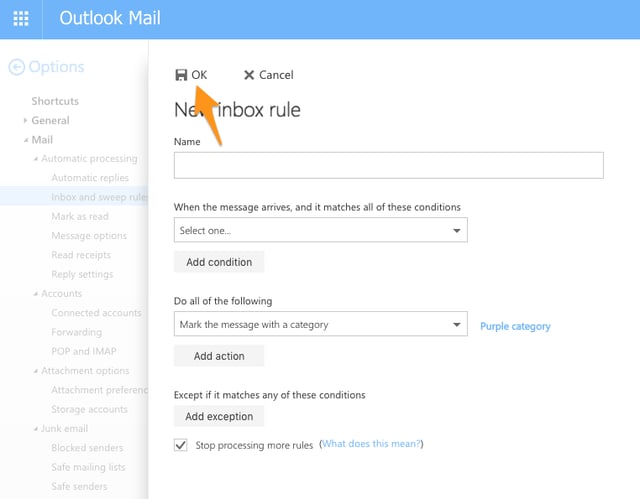Image resolution: width=640 pixels, height=499 pixels.
Task: Click the save disk icon beside OK
Action: coord(181,75)
